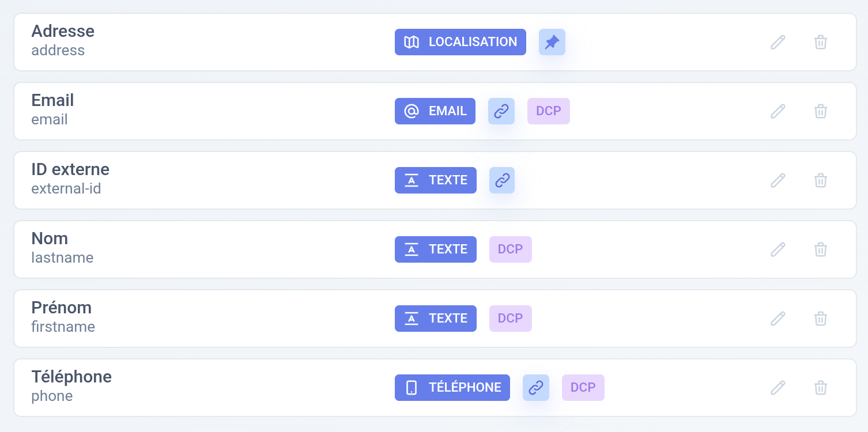
Task: Click the LOCALISATION type badge
Action: pyautogui.click(x=461, y=42)
